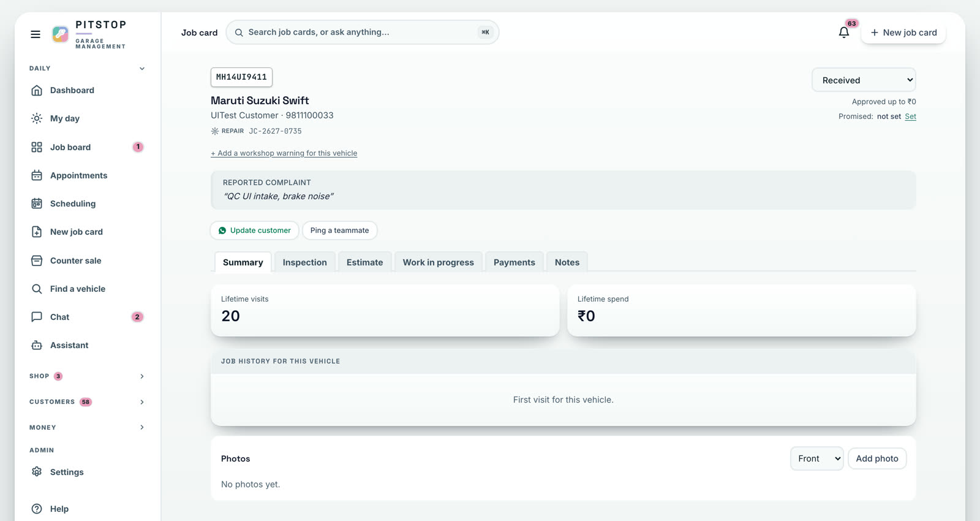Image resolution: width=980 pixels, height=521 pixels.
Task: Open Find a vehicle search icon
Action: pyautogui.click(x=37, y=289)
